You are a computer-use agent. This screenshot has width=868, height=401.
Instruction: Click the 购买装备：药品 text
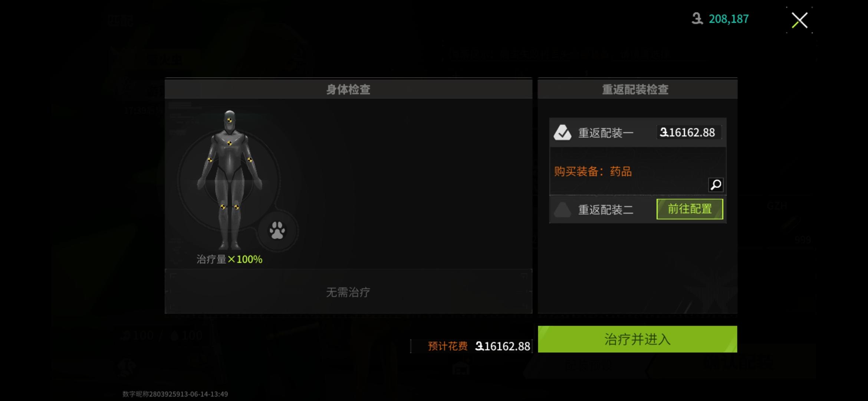593,171
